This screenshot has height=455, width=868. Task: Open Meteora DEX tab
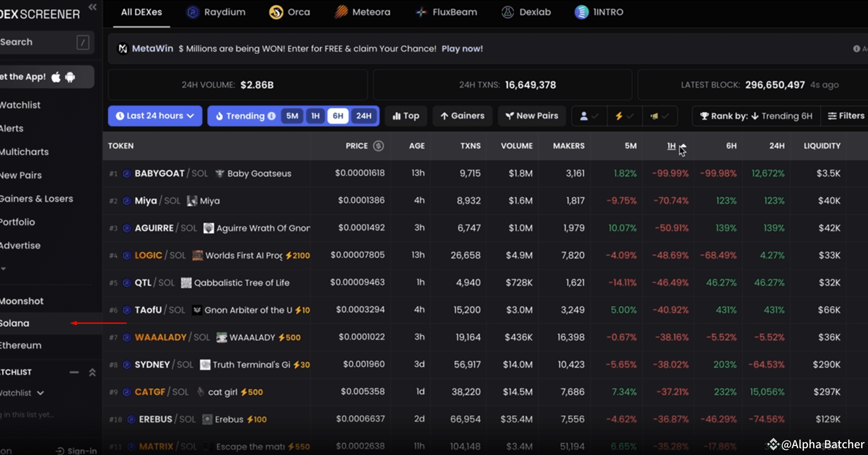[362, 12]
